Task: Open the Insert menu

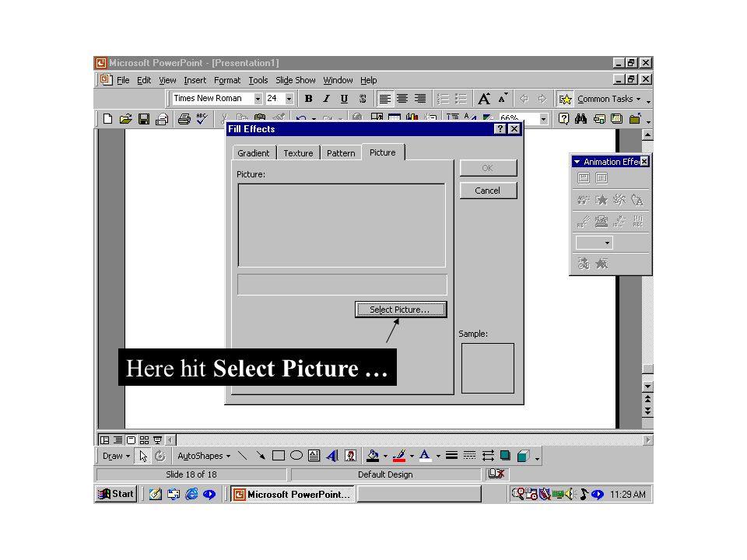Action: 195,80
